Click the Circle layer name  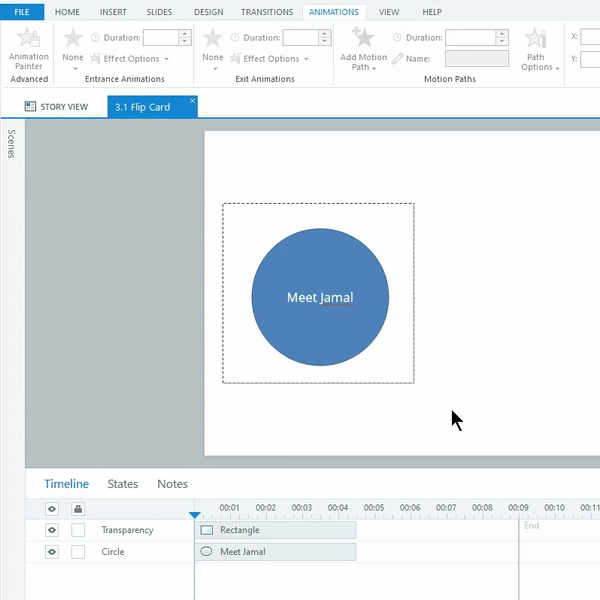pos(113,552)
